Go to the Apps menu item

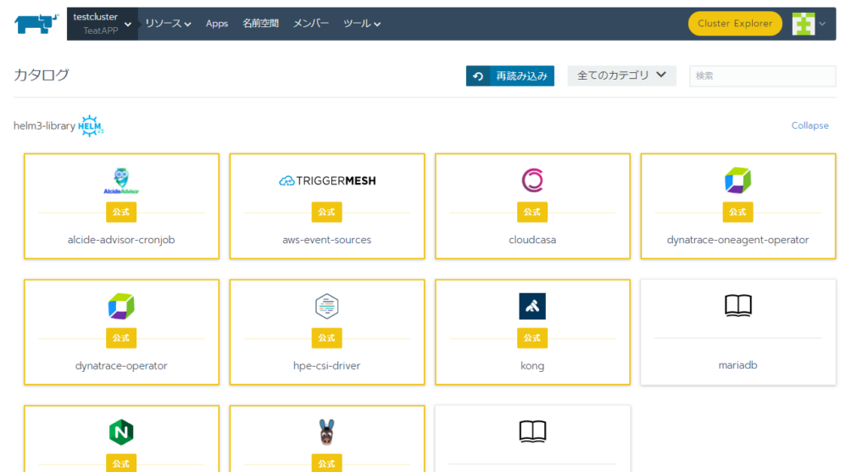click(217, 24)
